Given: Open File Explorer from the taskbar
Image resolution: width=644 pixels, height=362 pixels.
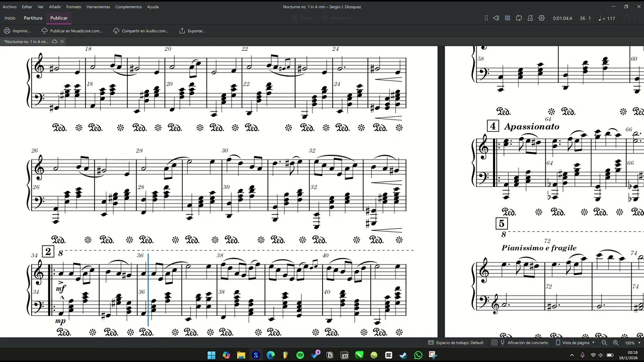Looking at the screenshot, I should coord(241,355).
